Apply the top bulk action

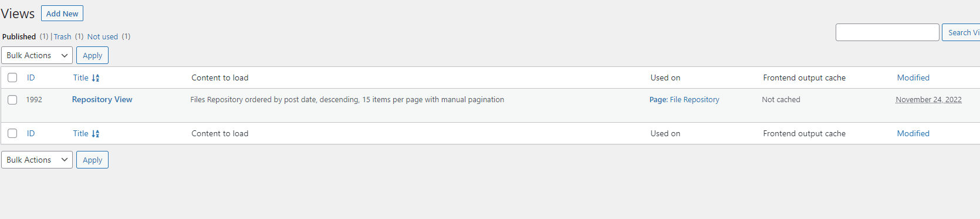click(92, 55)
